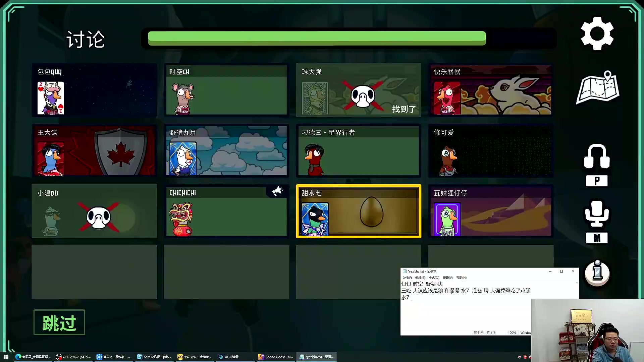The height and width of the screenshot is (362, 644).
Task: Click the megaphone icon on CHiCHiCHi card
Action: pos(277,191)
